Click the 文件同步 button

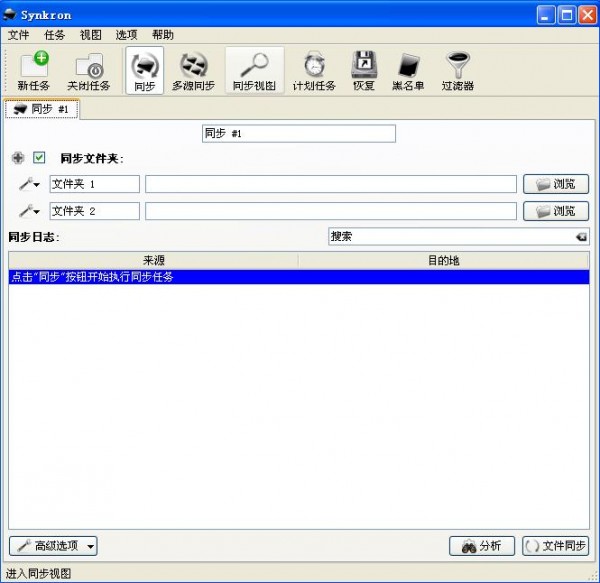(556, 546)
